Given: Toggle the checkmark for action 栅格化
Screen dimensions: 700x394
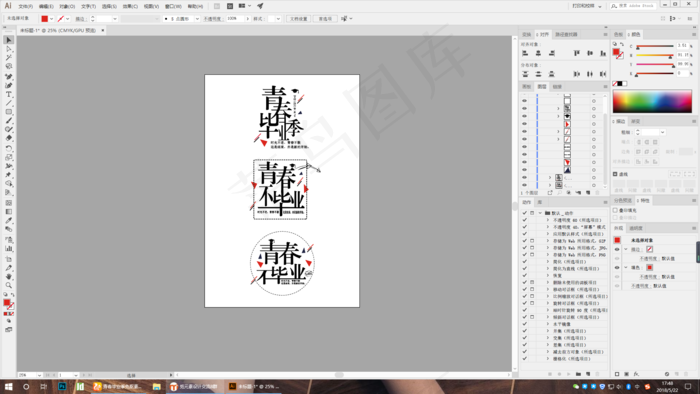Looking at the screenshot, I should tap(525, 358).
